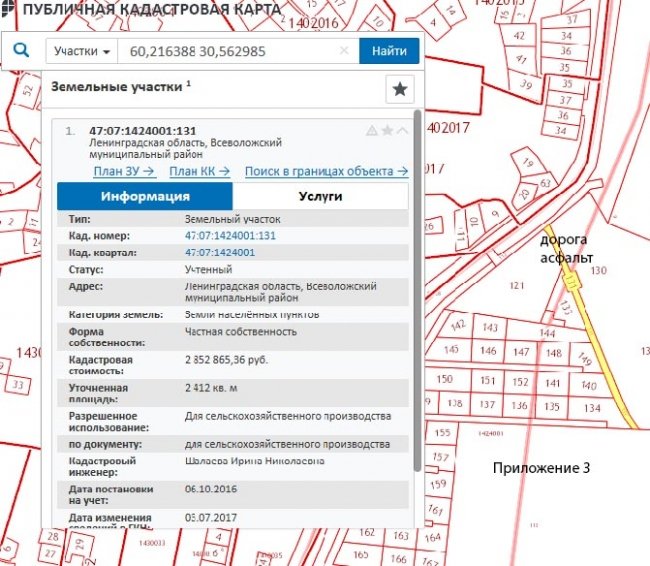Select parcel 121 on the map
The height and width of the screenshot is (566, 650).
tap(516, 286)
